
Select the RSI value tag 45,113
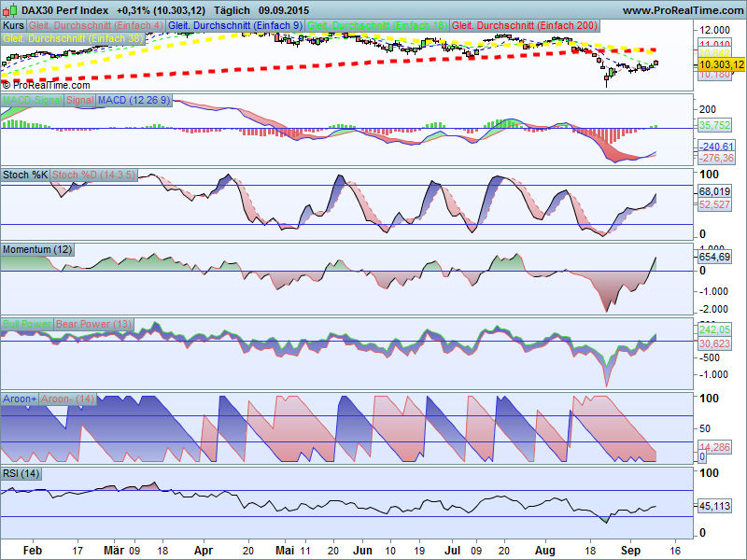pyautogui.click(x=714, y=506)
